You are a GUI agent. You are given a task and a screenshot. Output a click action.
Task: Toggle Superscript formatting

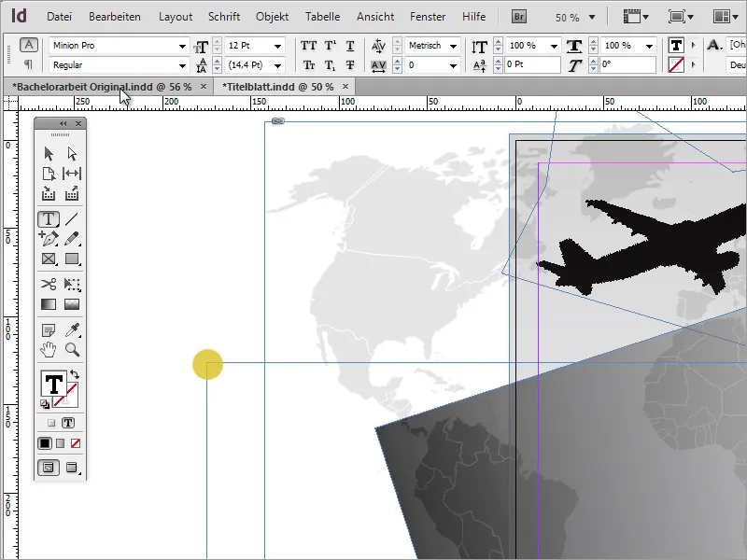330,46
